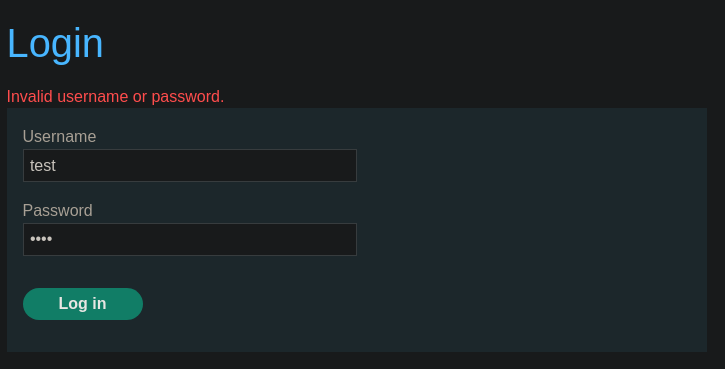Click empty background right of Login heading
This screenshot has width=725, height=369.
point(416,44)
